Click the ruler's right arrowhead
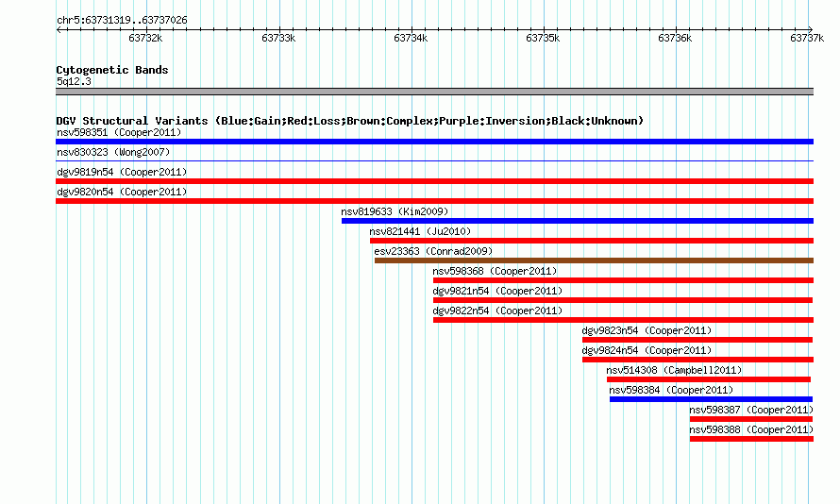The image size is (840, 504). (x=811, y=29)
